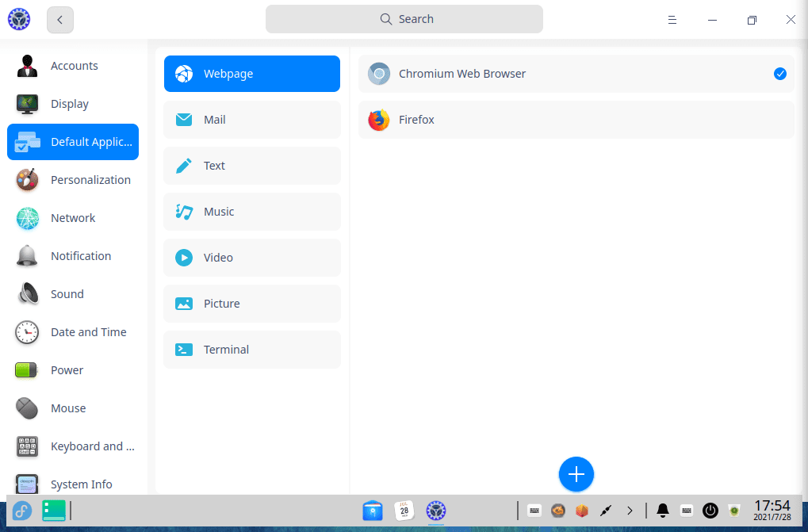Minimize the Control Center window
808x532 pixels.
[712, 20]
